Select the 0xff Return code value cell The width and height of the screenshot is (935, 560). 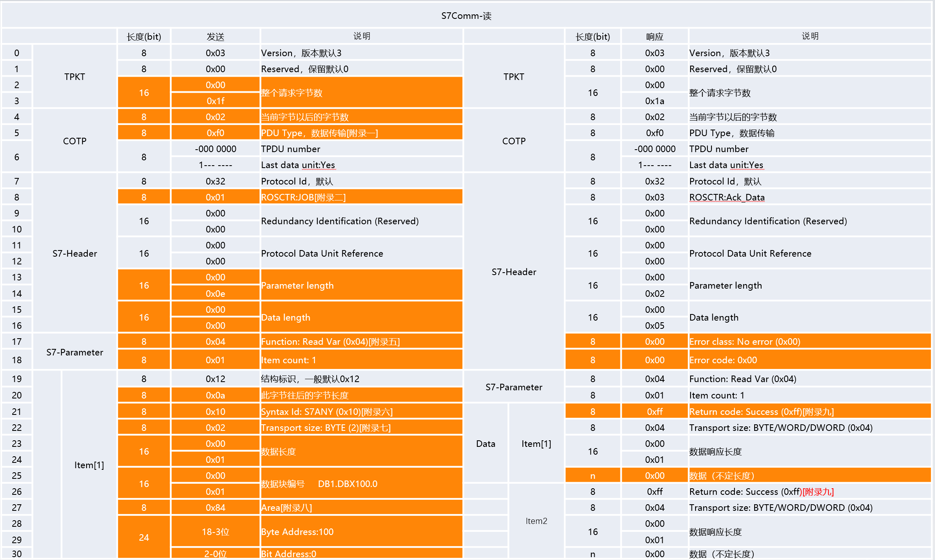point(654,412)
